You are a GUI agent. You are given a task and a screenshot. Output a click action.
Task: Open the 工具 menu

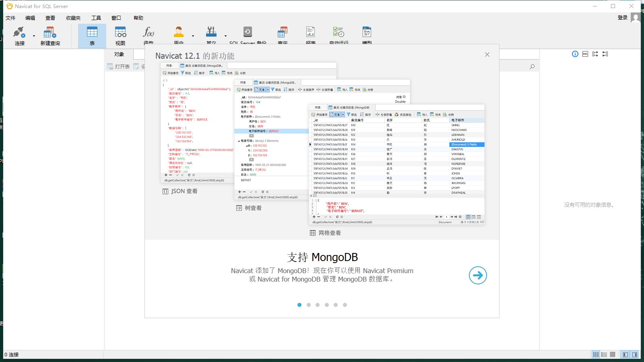[x=96, y=18]
